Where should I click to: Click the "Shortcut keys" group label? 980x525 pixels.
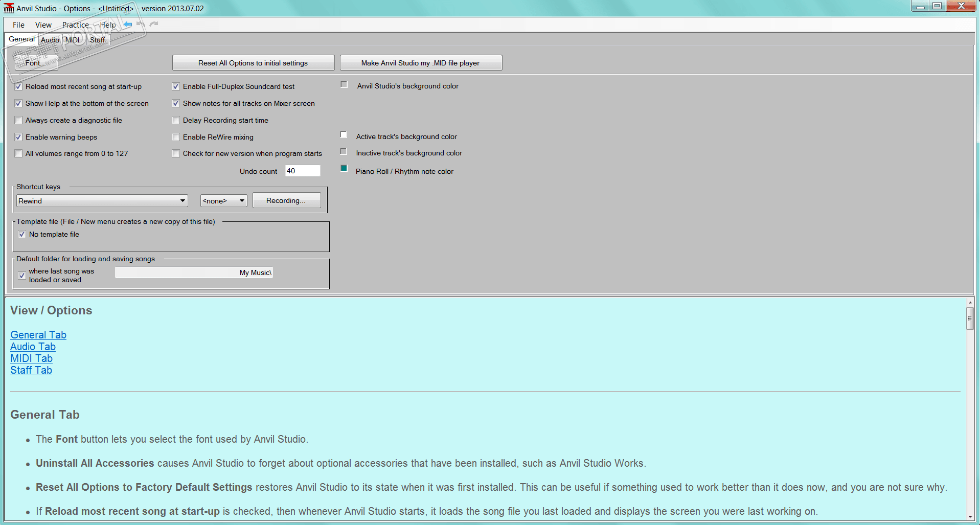point(38,187)
